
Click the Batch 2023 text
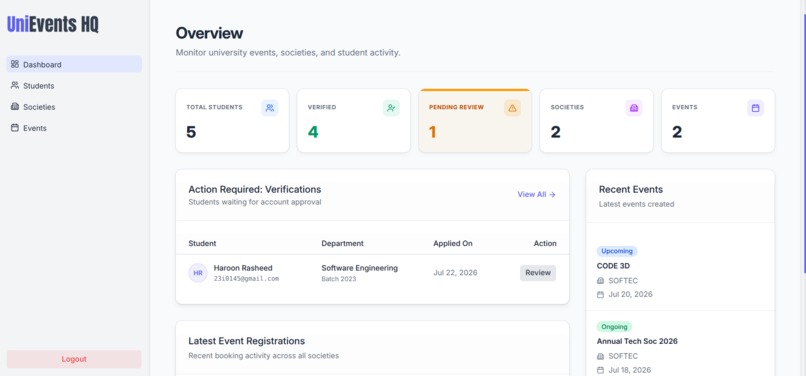click(x=340, y=279)
